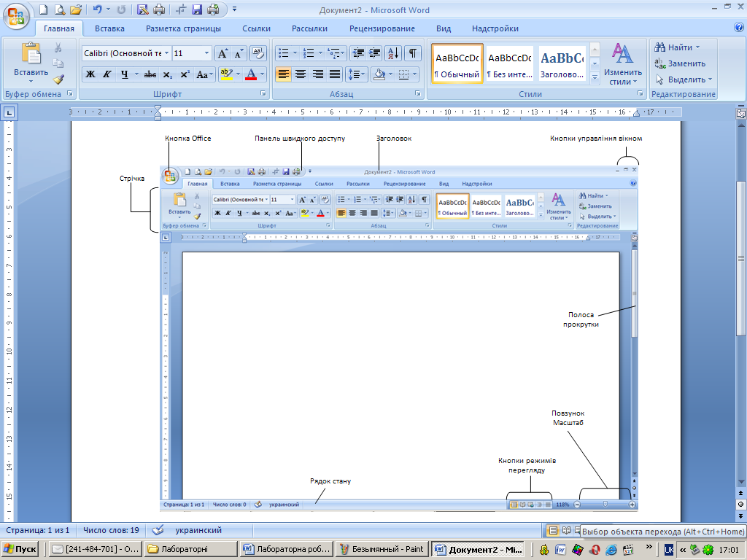The width and height of the screenshot is (747, 560).
Task: Switch to the Вид tab
Action: [444, 28]
